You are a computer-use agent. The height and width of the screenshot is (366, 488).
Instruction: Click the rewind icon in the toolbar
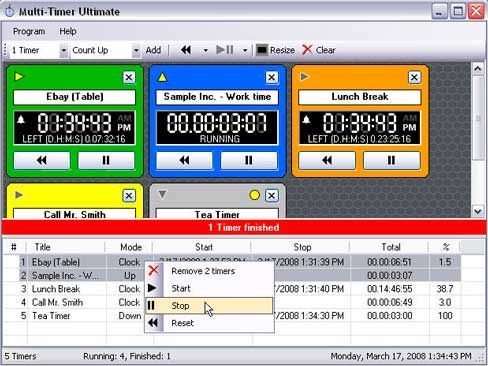(186, 50)
